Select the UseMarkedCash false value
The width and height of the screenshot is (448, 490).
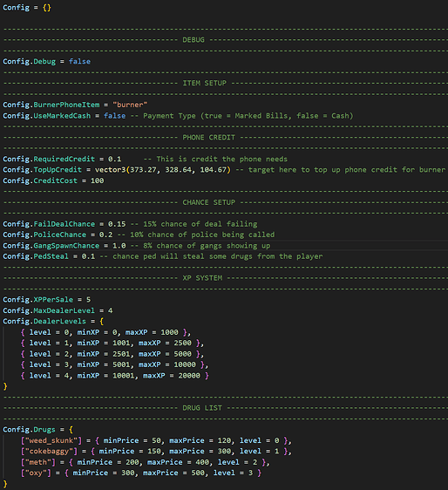point(115,116)
